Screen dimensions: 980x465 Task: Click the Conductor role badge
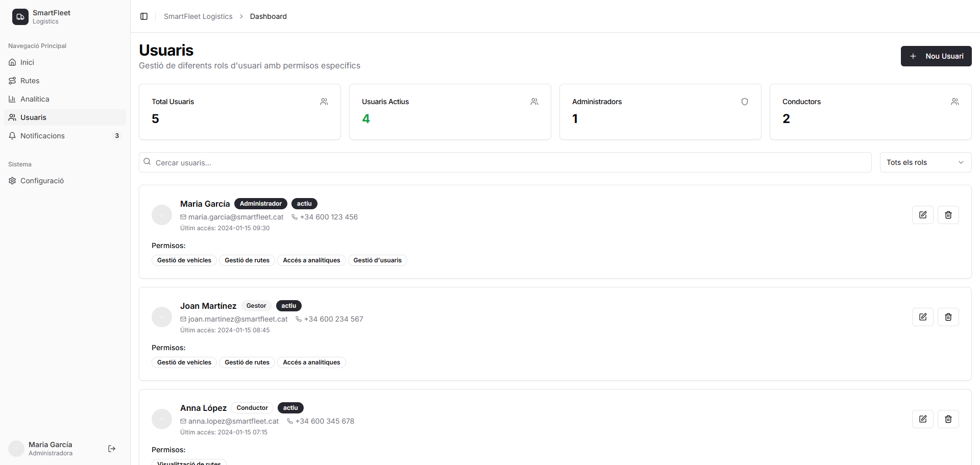252,408
